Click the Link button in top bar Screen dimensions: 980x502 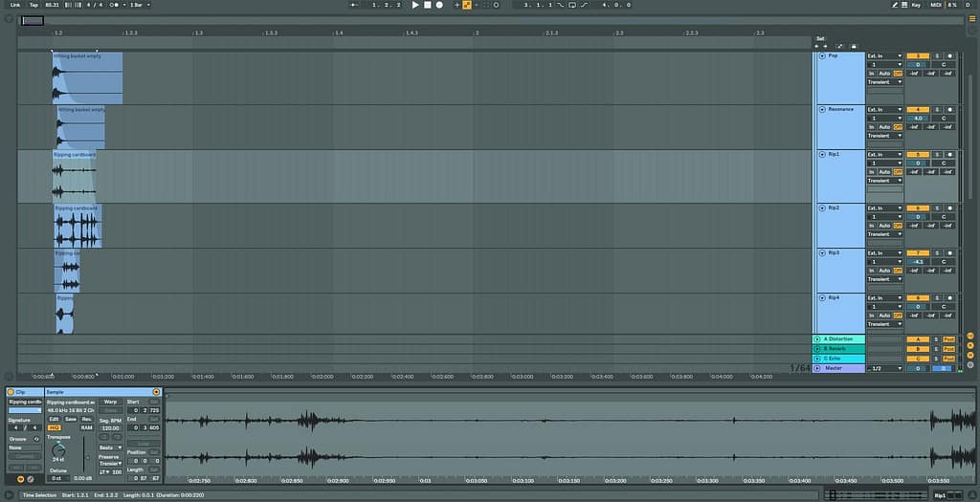tap(14, 5)
